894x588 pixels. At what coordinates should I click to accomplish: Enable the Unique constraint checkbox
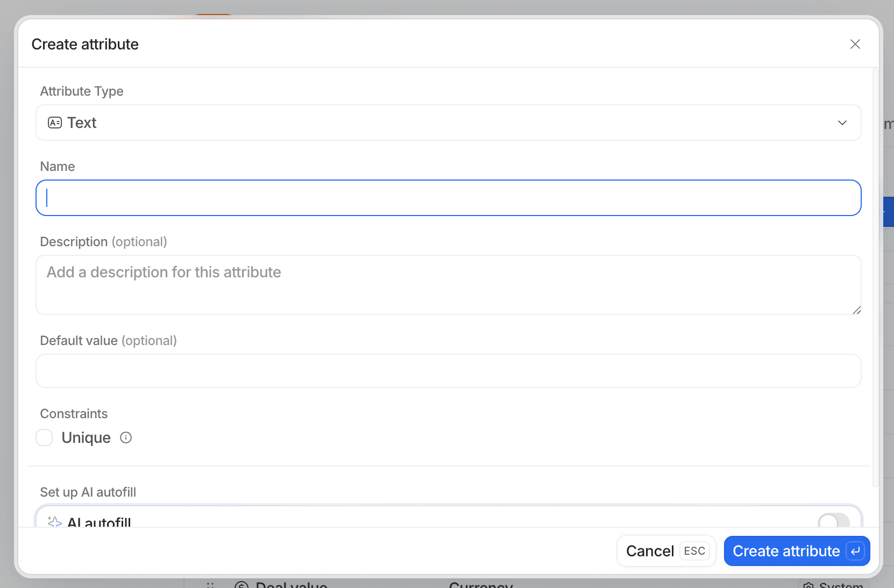(44, 438)
